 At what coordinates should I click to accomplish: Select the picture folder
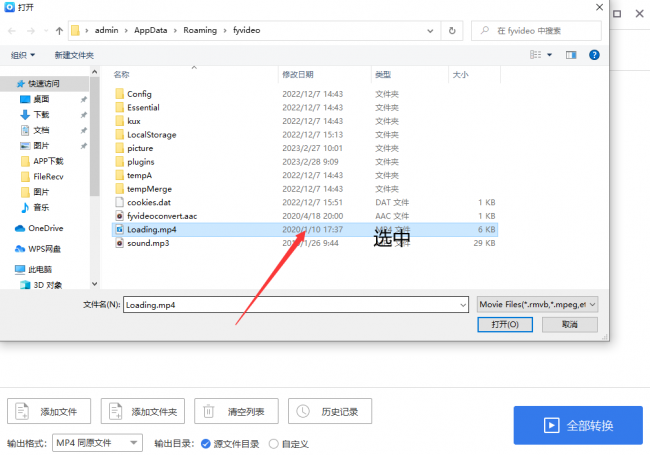[x=140, y=148]
